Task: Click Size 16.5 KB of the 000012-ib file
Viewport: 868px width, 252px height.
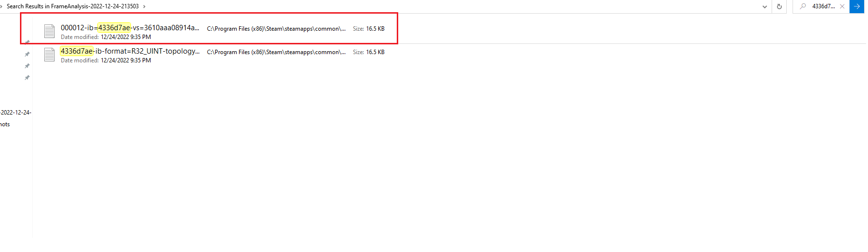Action: (369, 29)
